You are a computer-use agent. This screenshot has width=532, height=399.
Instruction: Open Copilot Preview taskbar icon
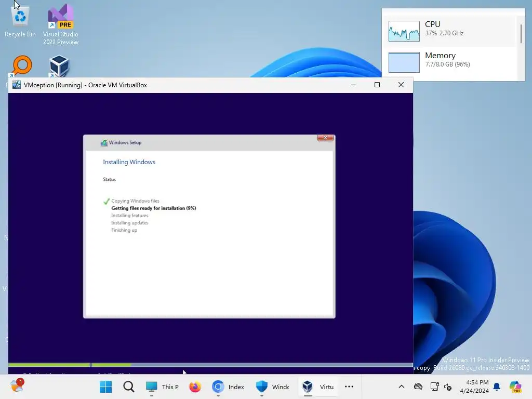tap(515, 387)
